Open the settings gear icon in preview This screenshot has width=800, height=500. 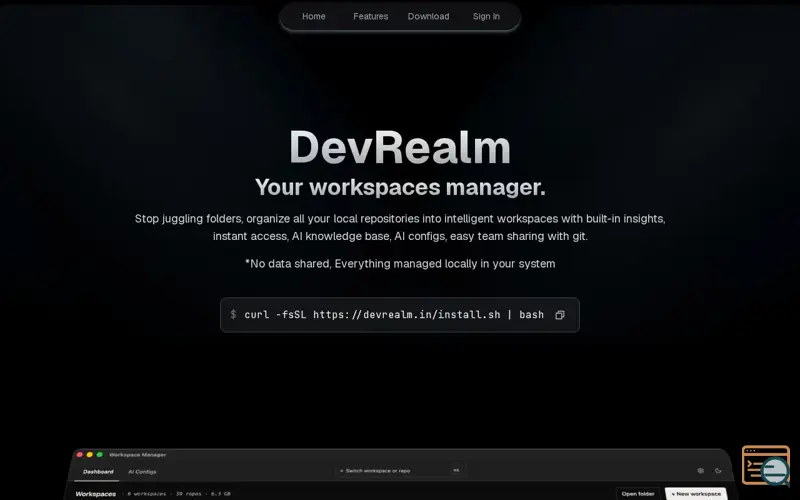coord(701,471)
